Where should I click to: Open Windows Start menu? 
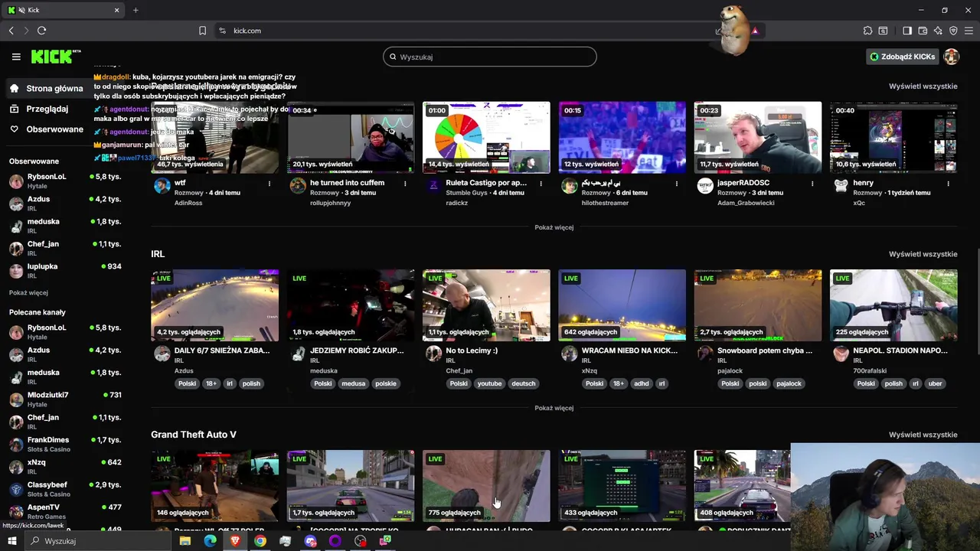click(x=11, y=541)
